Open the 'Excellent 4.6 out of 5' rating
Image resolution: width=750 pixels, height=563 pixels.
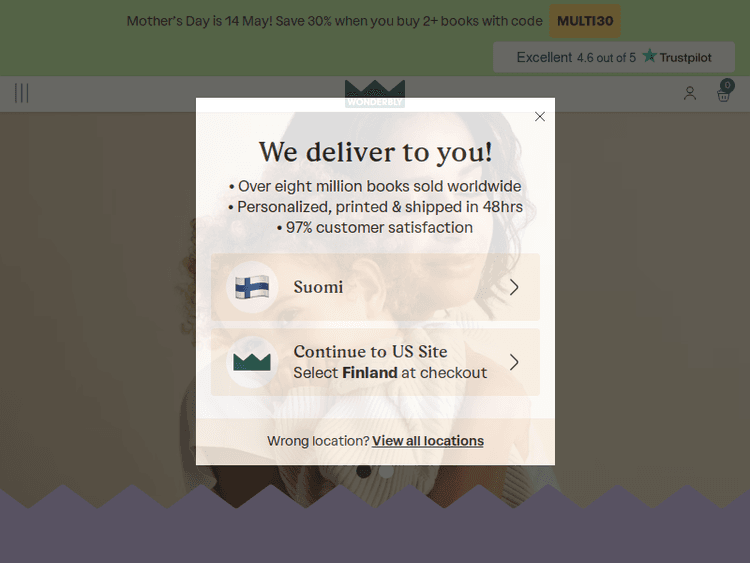pyautogui.click(x=576, y=57)
